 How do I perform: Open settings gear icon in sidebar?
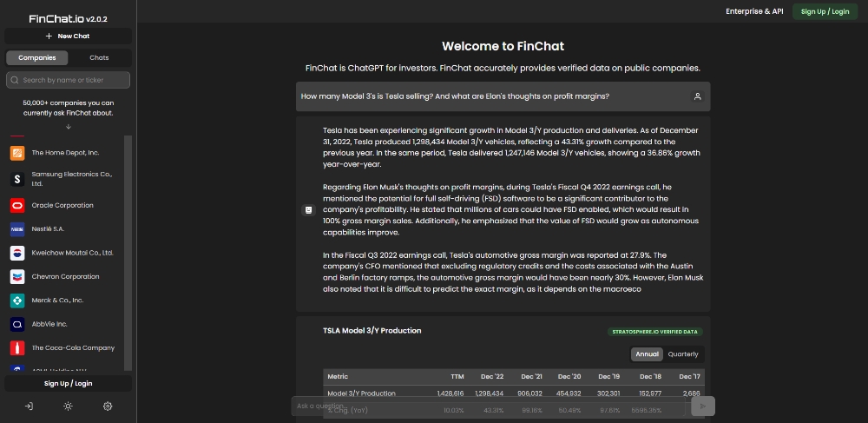[108, 406]
